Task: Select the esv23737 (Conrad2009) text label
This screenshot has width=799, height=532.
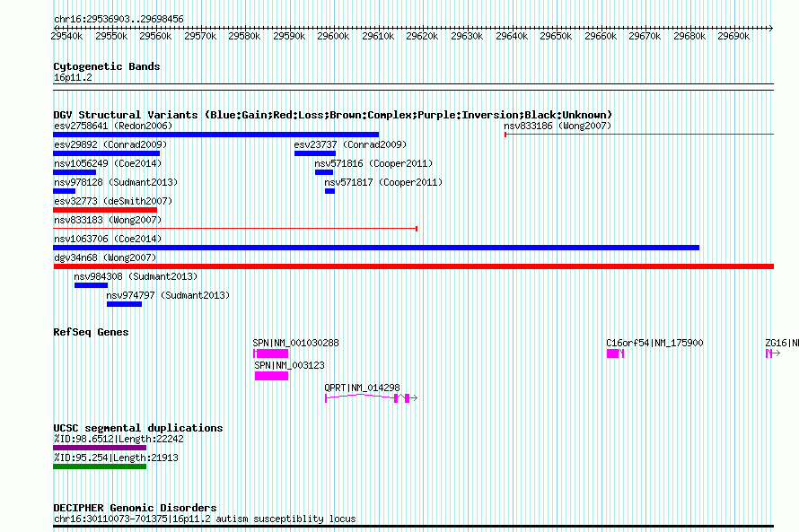Action: coord(350,144)
